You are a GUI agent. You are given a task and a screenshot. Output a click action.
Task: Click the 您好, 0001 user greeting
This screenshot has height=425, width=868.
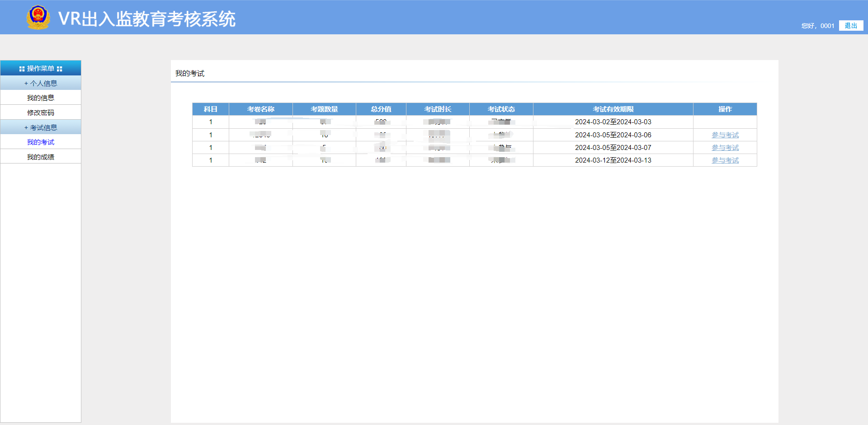click(817, 26)
